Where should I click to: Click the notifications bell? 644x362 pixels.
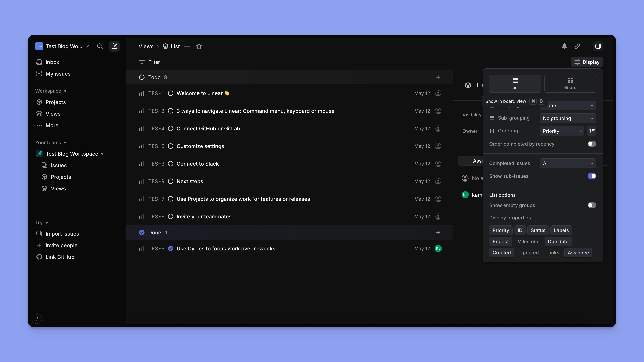pos(564,46)
